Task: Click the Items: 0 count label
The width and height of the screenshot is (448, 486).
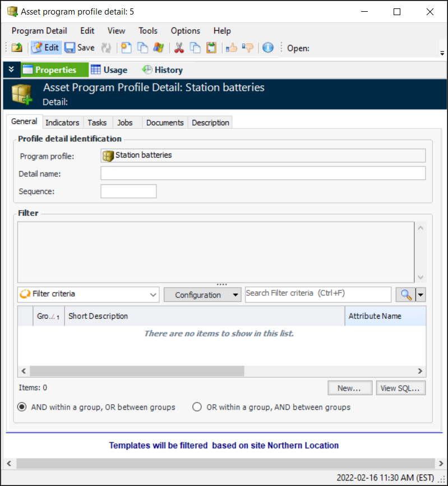Action: pos(33,388)
